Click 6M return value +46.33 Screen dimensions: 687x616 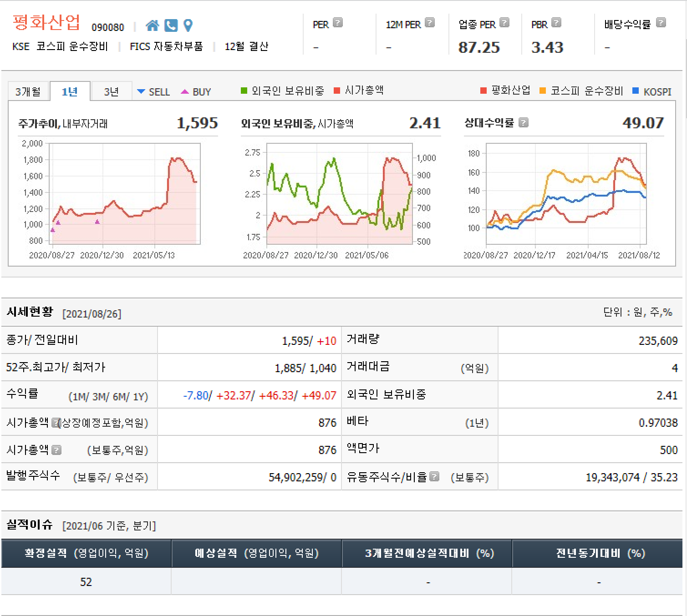click(276, 395)
